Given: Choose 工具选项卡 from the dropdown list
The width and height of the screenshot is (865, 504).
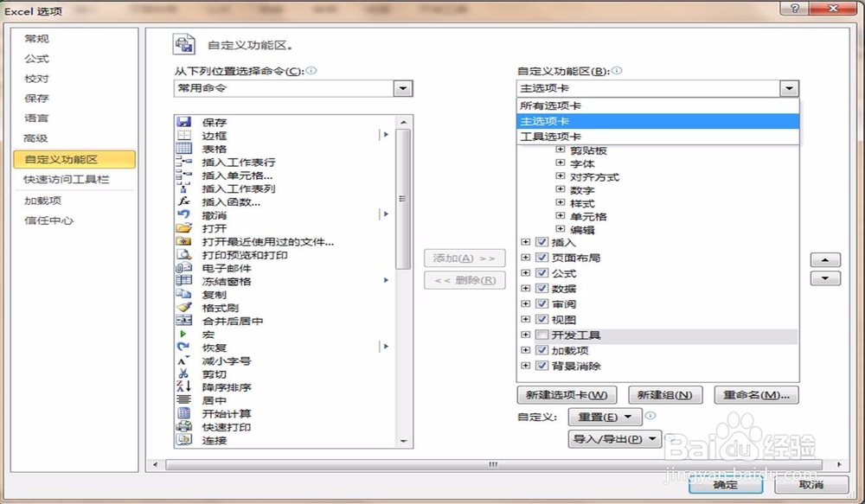Looking at the screenshot, I should (657, 137).
